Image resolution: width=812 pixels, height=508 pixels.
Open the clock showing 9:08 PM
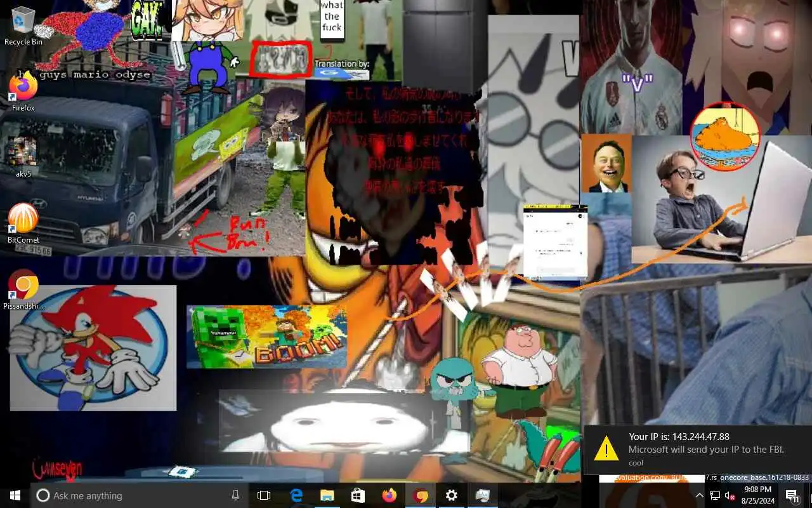757,495
